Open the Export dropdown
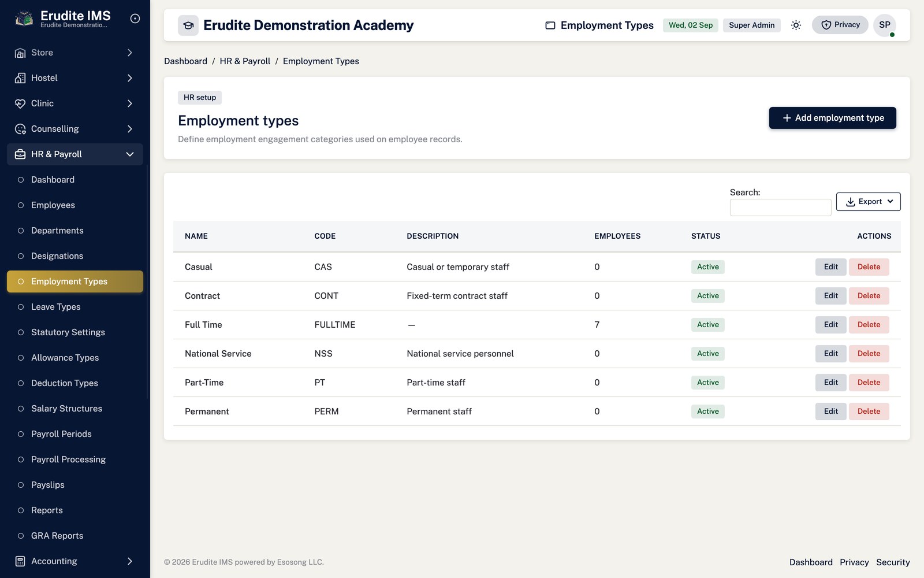 point(869,202)
